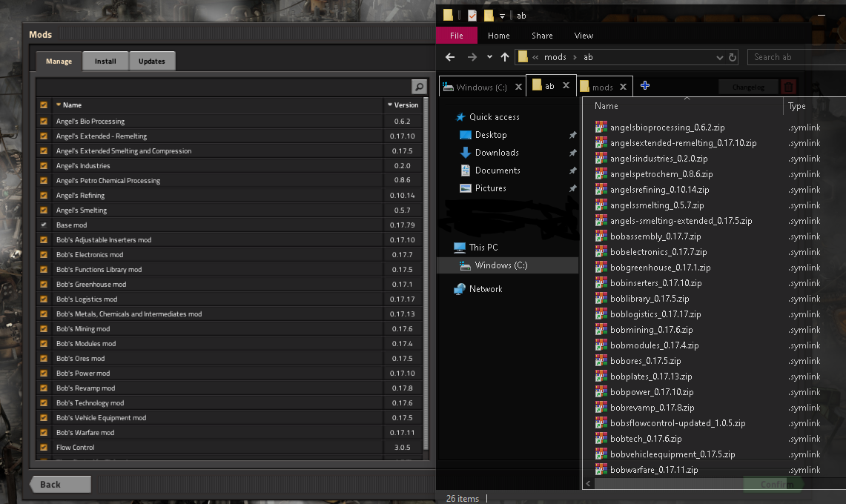Viewport: 846px width, 504px height.
Task: Click the Explorer Back arrow
Action: click(x=450, y=57)
